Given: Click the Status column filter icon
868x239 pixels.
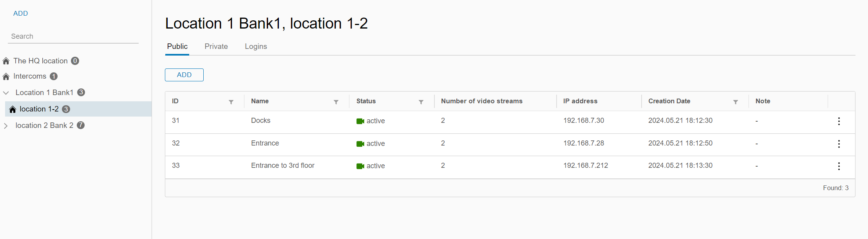Looking at the screenshot, I should click(x=421, y=102).
